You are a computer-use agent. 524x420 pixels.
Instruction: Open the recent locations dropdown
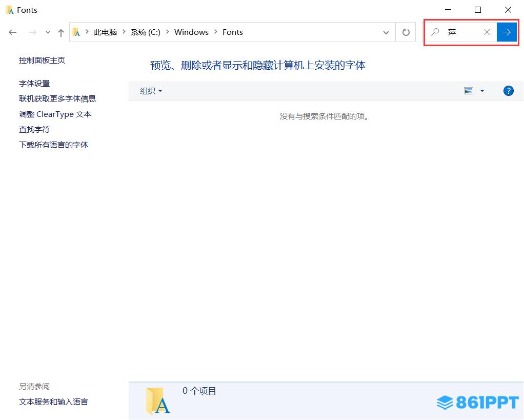click(48, 32)
